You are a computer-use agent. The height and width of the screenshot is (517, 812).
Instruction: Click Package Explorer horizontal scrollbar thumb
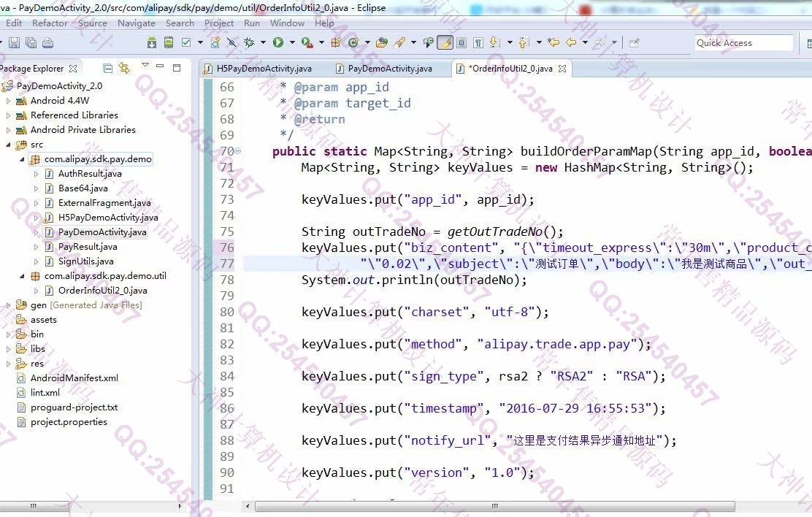coord(34,506)
